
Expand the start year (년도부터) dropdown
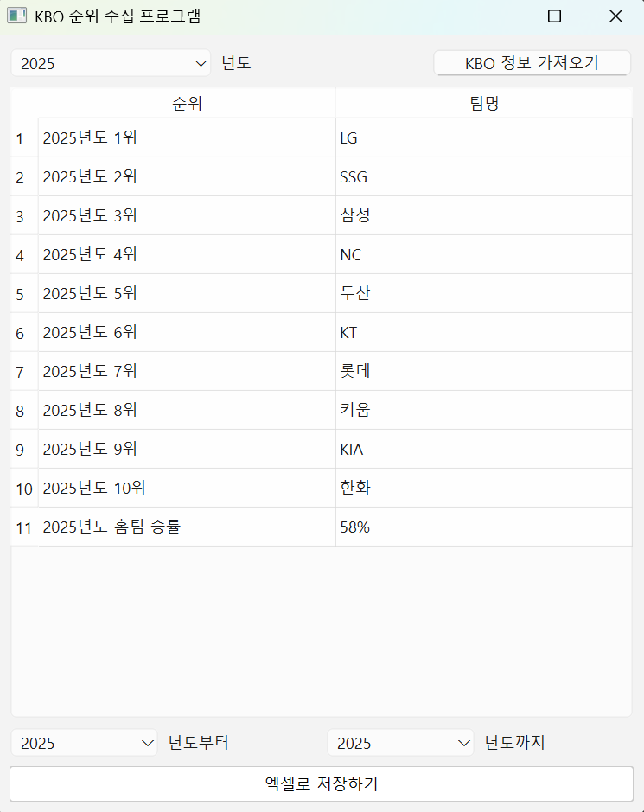pyautogui.click(x=84, y=743)
